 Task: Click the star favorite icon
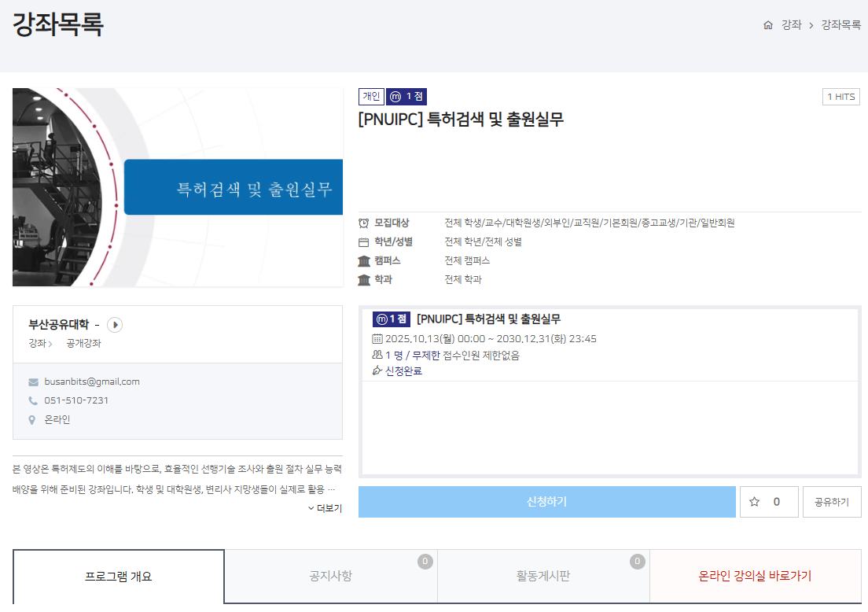click(x=755, y=502)
